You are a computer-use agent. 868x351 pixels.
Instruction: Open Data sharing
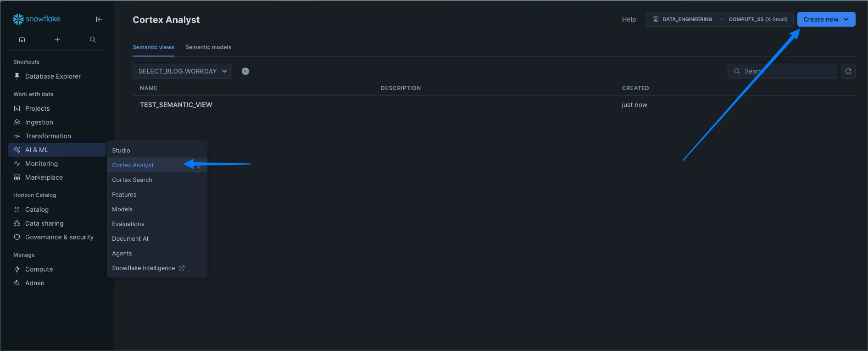(57, 223)
